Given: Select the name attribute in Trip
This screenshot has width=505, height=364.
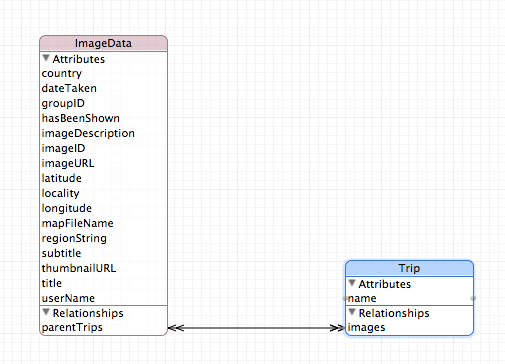Looking at the screenshot, I should click(x=409, y=298).
